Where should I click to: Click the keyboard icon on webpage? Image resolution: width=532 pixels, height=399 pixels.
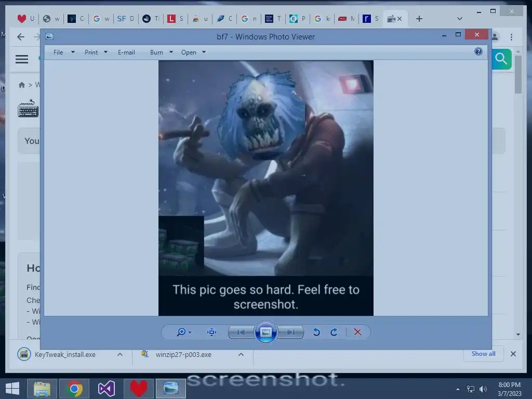[28, 109]
